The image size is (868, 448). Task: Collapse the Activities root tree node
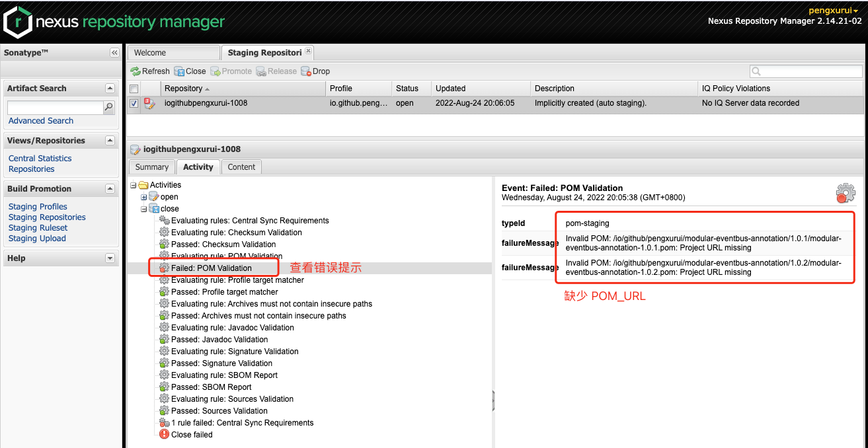point(134,185)
